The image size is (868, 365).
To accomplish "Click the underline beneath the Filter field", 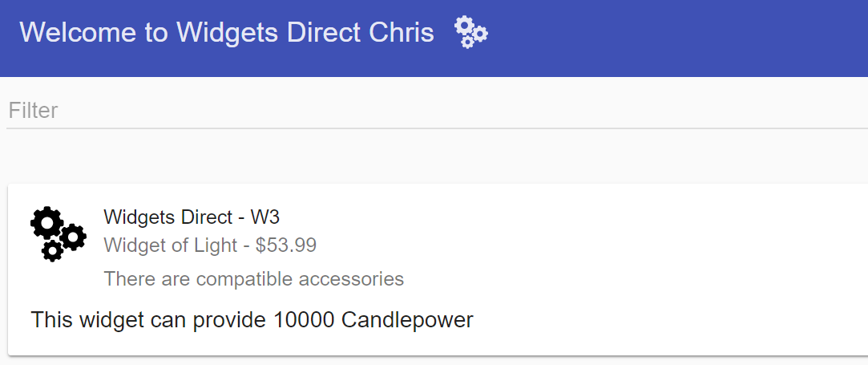I will click(438, 128).
